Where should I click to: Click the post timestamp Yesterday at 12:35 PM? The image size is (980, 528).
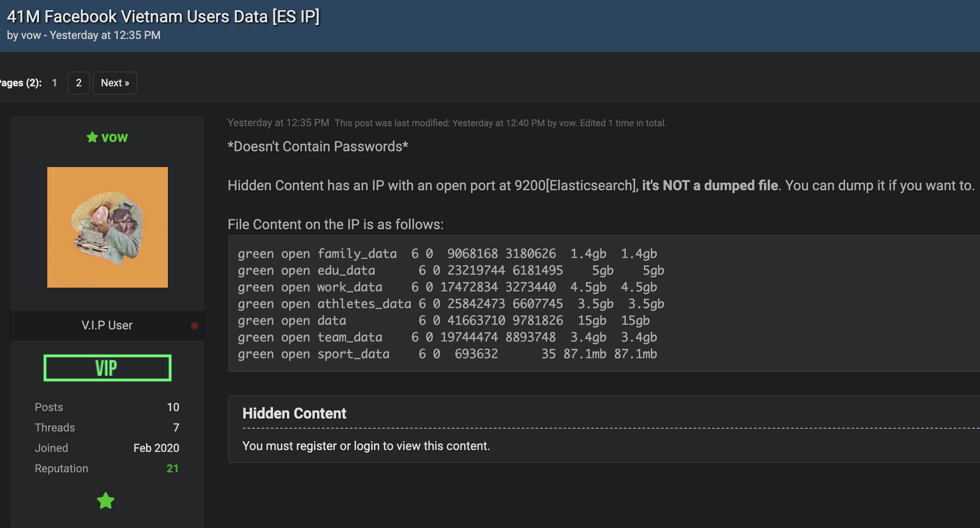pos(278,123)
